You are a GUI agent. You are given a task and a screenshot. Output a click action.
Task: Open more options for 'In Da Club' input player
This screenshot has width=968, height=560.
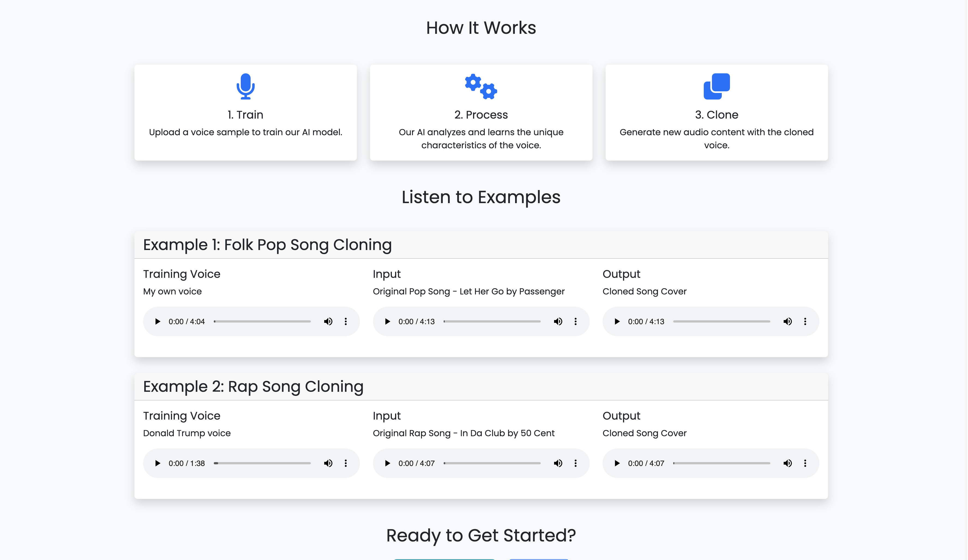[575, 463]
